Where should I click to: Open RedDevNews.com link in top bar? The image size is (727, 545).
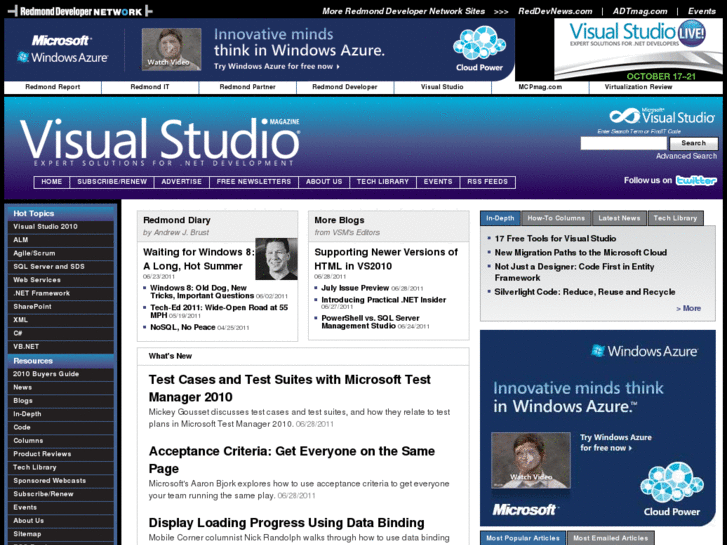tap(555, 11)
